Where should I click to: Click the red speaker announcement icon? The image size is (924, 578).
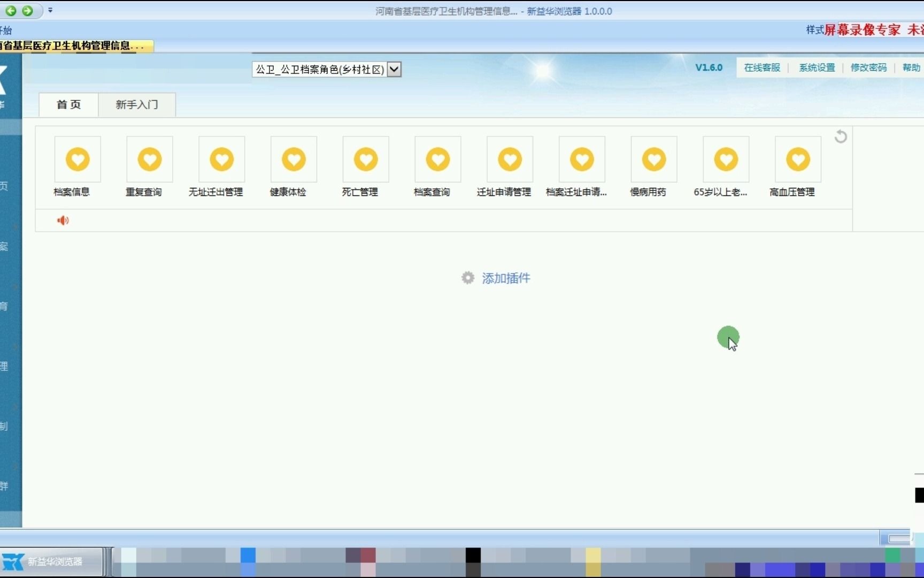[x=63, y=220]
